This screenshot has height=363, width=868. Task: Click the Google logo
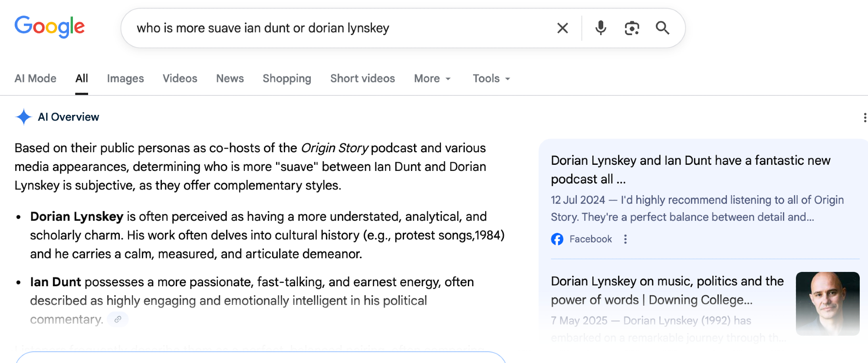pyautogui.click(x=49, y=27)
